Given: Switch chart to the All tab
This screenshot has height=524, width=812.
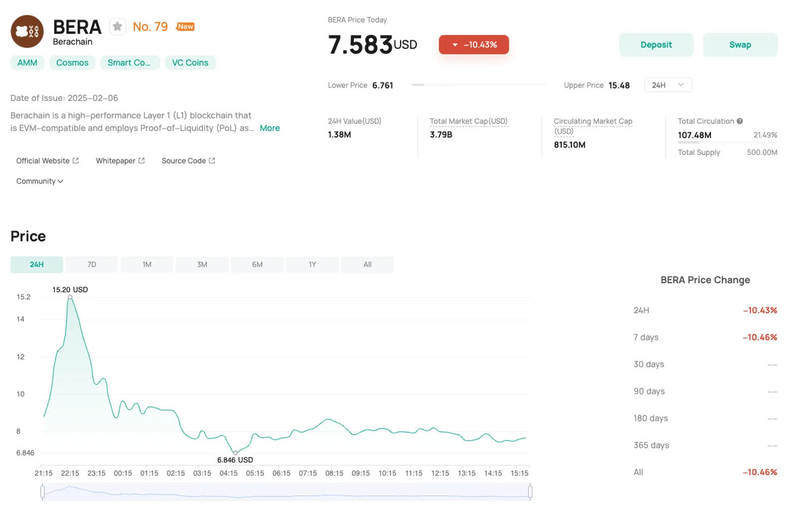Looking at the screenshot, I should point(367,265).
